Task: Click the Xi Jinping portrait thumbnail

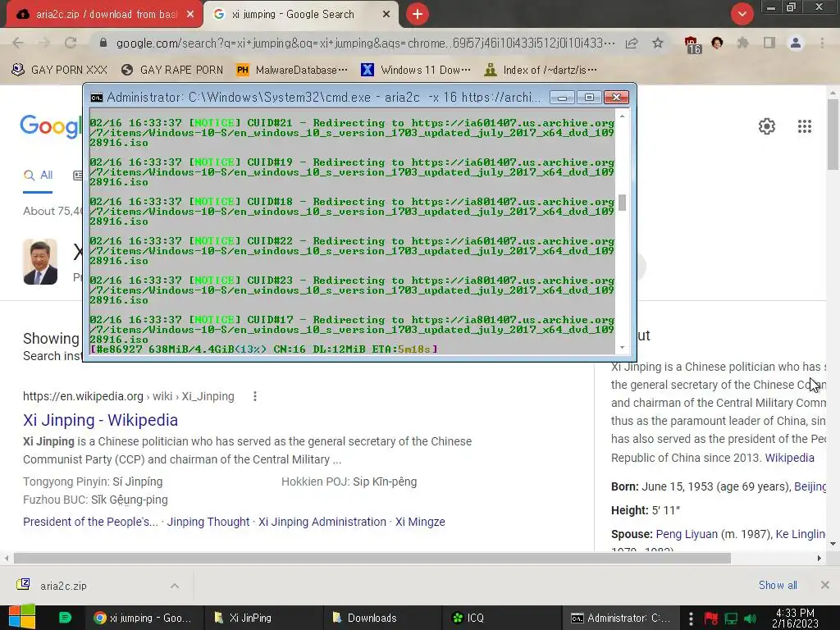Action: pos(40,262)
